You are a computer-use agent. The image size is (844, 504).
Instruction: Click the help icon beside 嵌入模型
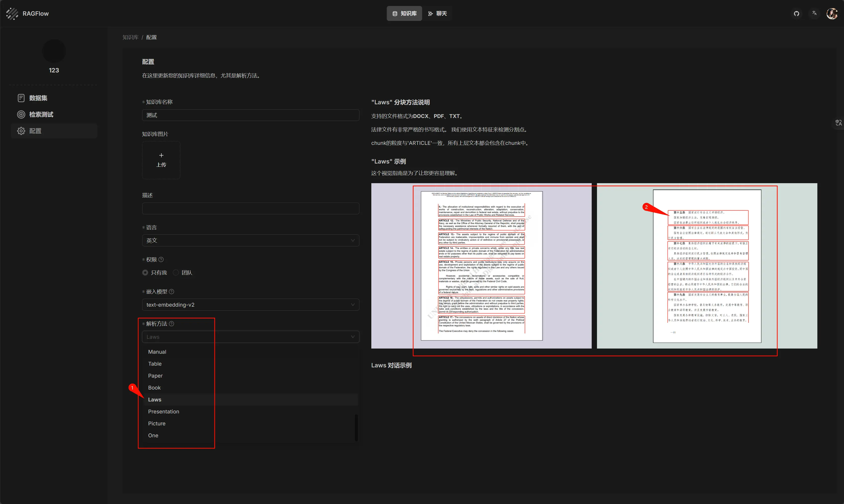[171, 291]
